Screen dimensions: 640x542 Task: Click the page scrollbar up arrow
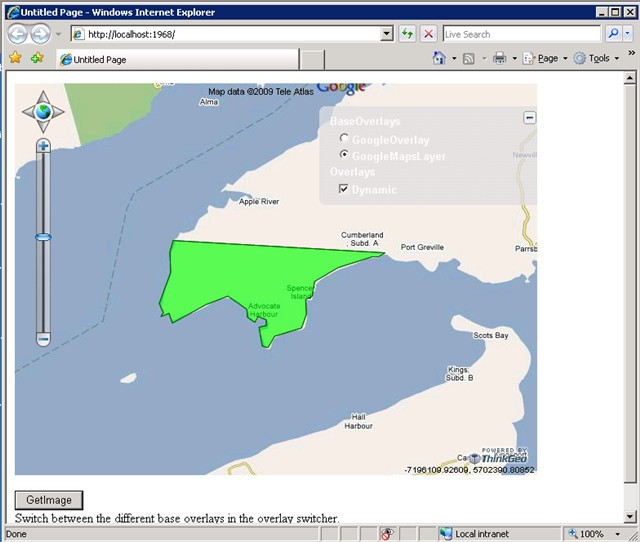click(630, 78)
